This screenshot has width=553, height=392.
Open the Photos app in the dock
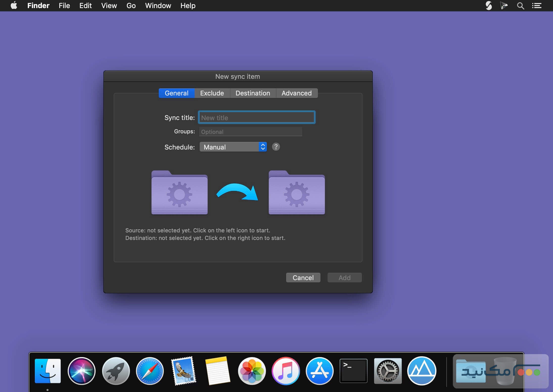pyautogui.click(x=252, y=371)
